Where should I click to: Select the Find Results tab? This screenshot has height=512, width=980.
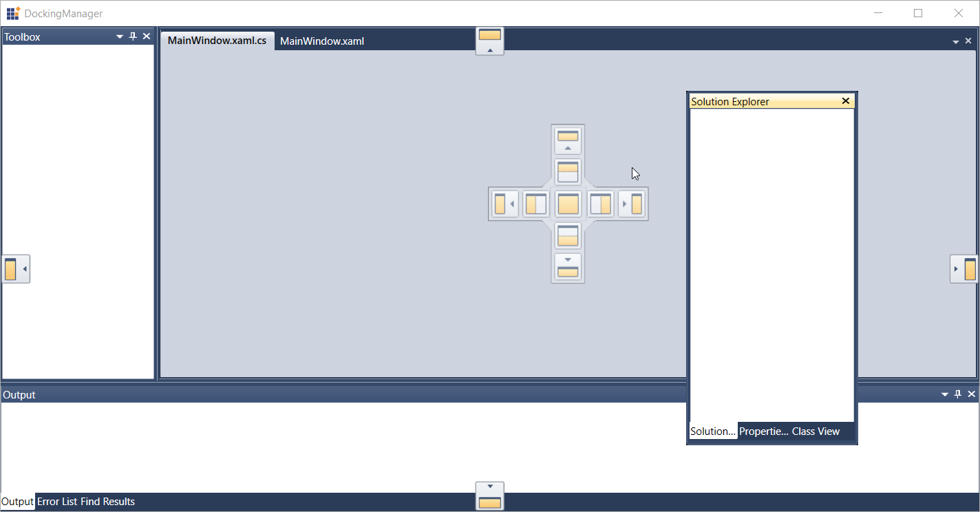[x=107, y=502]
